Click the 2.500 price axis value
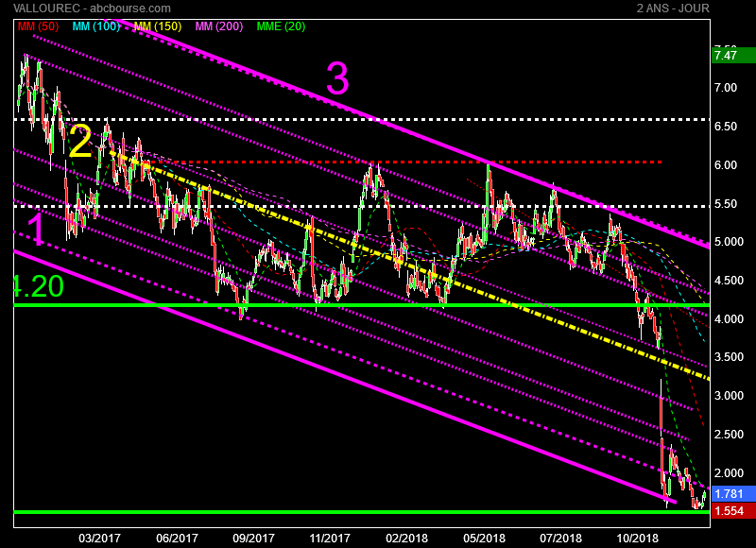756x548 pixels. pyautogui.click(x=729, y=435)
